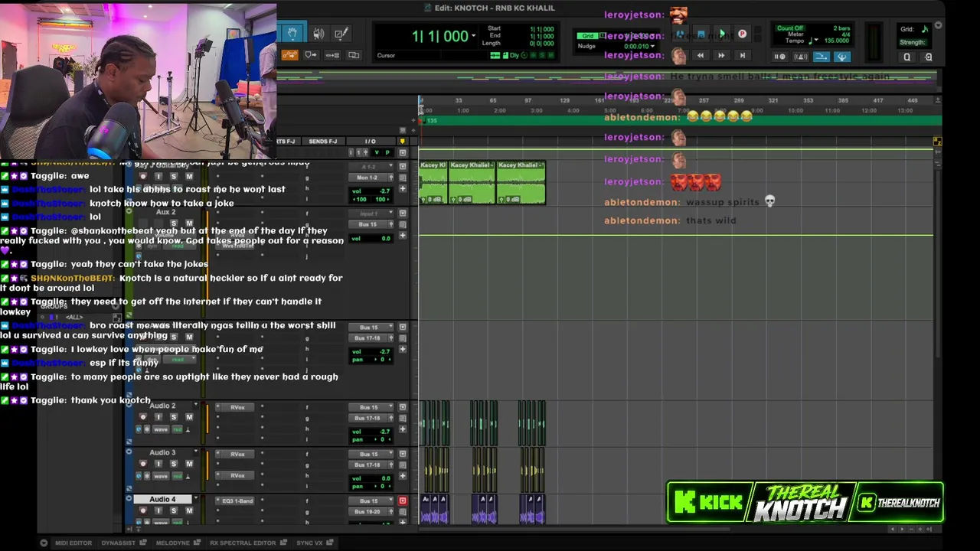Click the output window icon on Audio 2
The width and height of the screenshot is (980, 551).
pyautogui.click(x=403, y=407)
